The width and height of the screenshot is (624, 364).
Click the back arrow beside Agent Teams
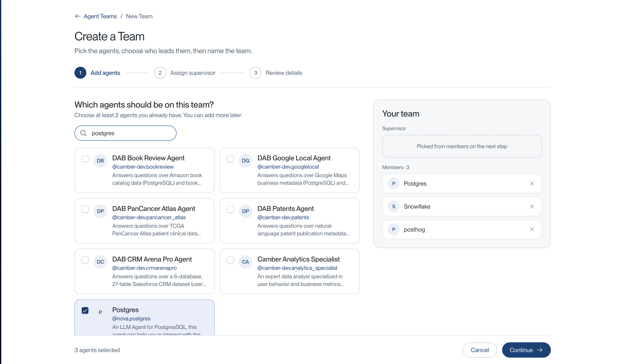coord(78,16)
